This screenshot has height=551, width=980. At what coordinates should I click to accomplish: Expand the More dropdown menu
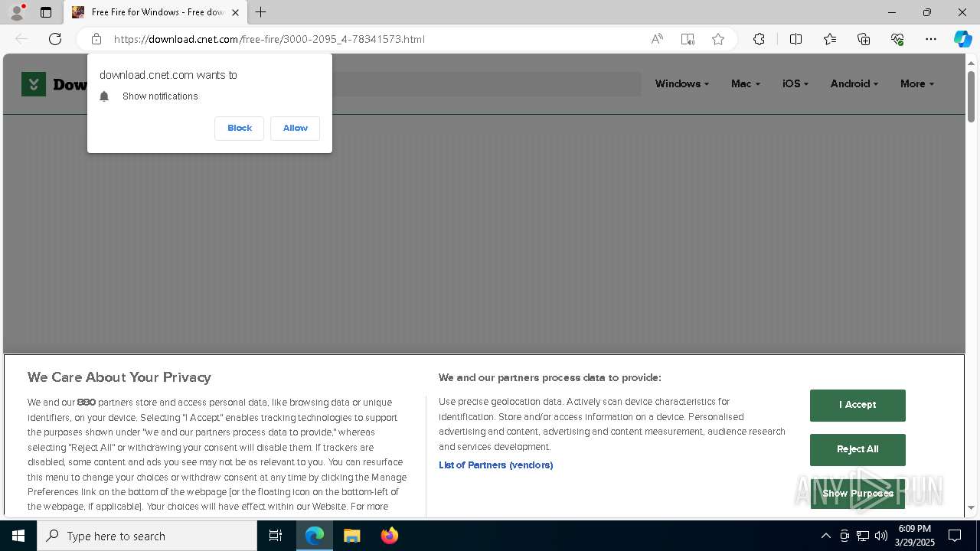tap(917, 84)
